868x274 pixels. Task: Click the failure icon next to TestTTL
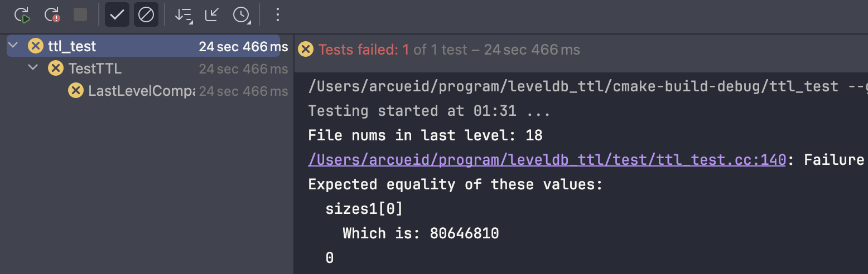55,68
